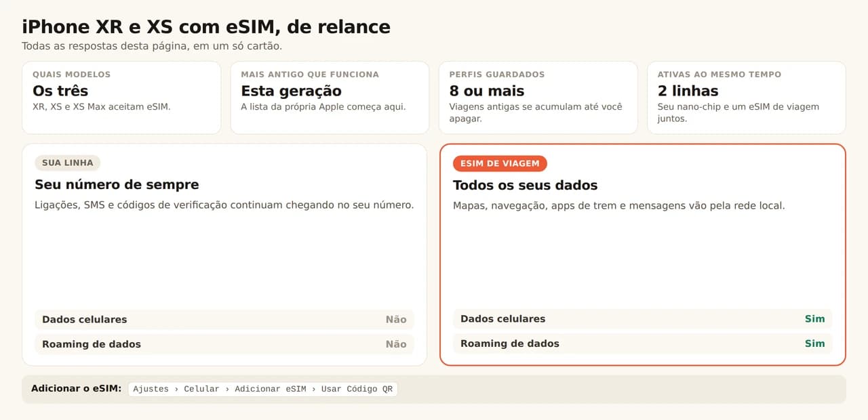
Task: Click the "Sim" value for Roaming de dados
Action: 815,343
